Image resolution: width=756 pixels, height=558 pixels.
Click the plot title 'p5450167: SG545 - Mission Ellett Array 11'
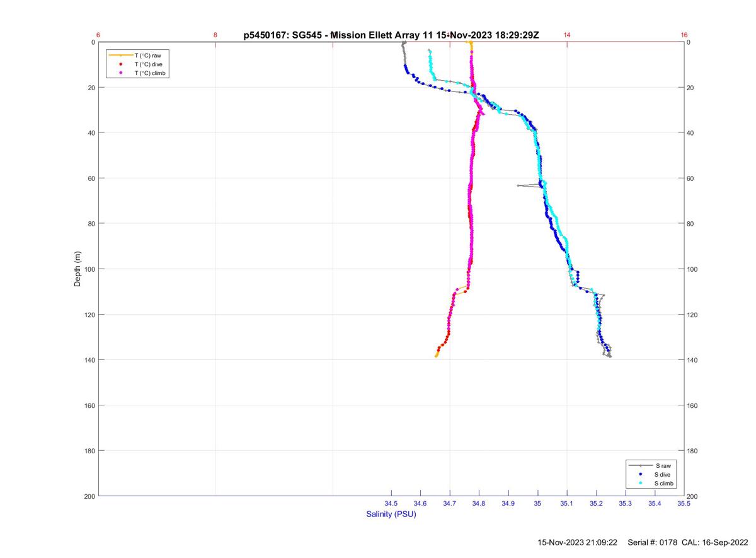[x=339, y=35]
